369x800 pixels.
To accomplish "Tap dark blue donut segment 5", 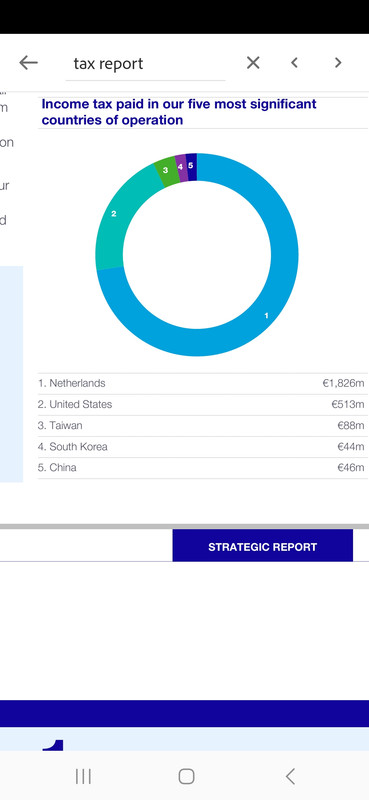I will coord(191,166).
